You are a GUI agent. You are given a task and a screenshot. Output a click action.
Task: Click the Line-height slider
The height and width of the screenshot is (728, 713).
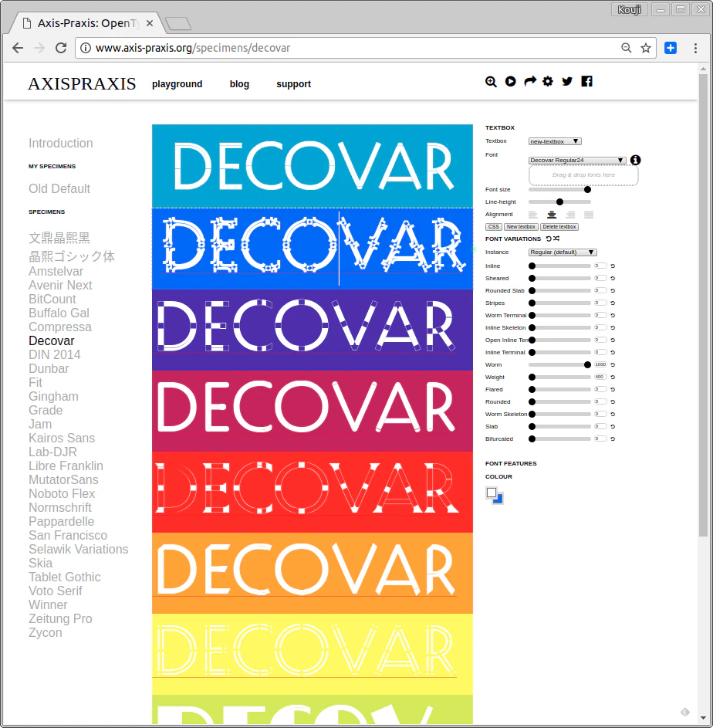pyautogui.click(x=559, y=202)
